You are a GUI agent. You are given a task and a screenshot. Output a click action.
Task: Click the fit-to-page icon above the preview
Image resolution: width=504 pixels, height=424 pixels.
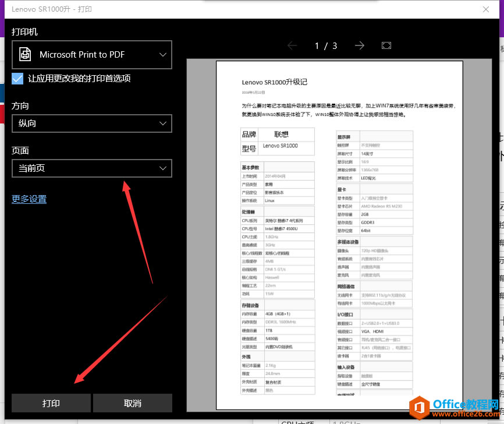click(386, 45)
